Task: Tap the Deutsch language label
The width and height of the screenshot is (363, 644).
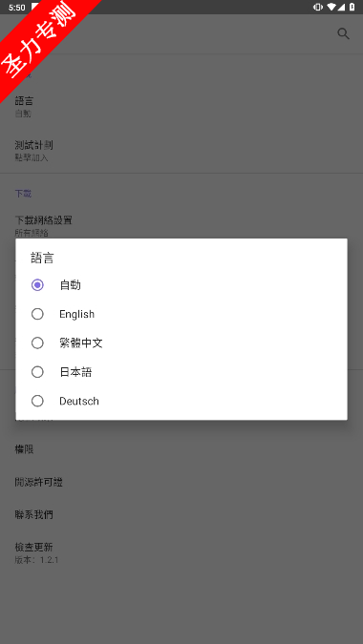Action: [79, 402]
